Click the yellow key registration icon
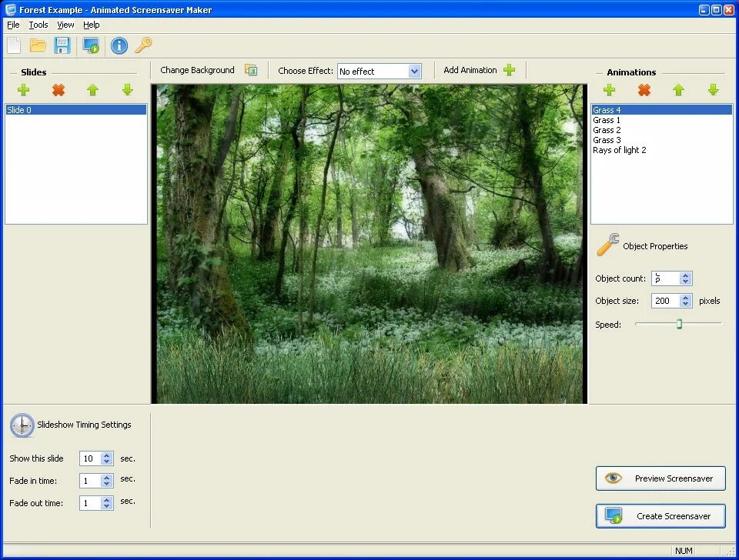739x560 pixels. tap(143, 45)
